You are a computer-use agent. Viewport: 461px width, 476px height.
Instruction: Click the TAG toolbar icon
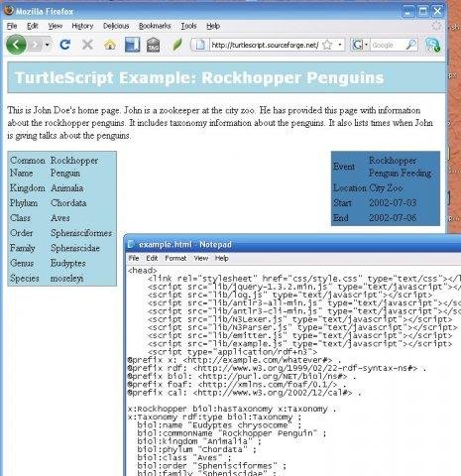pyautogui.click(x=154, y=45)
